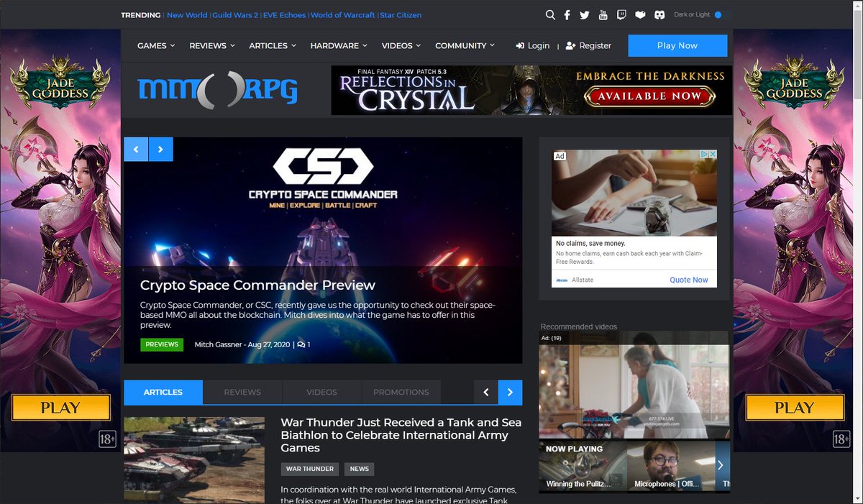Viewport: 863px width, 504px height.
Task: Open the YouTube channel icon
Action: (x=603, y=15)
